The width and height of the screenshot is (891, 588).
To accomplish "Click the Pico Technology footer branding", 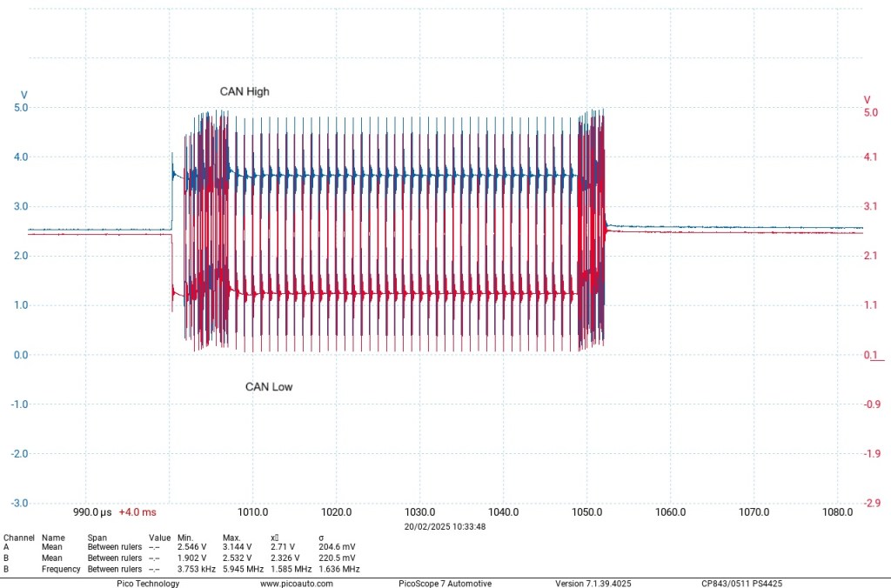I will coord(148,583).
